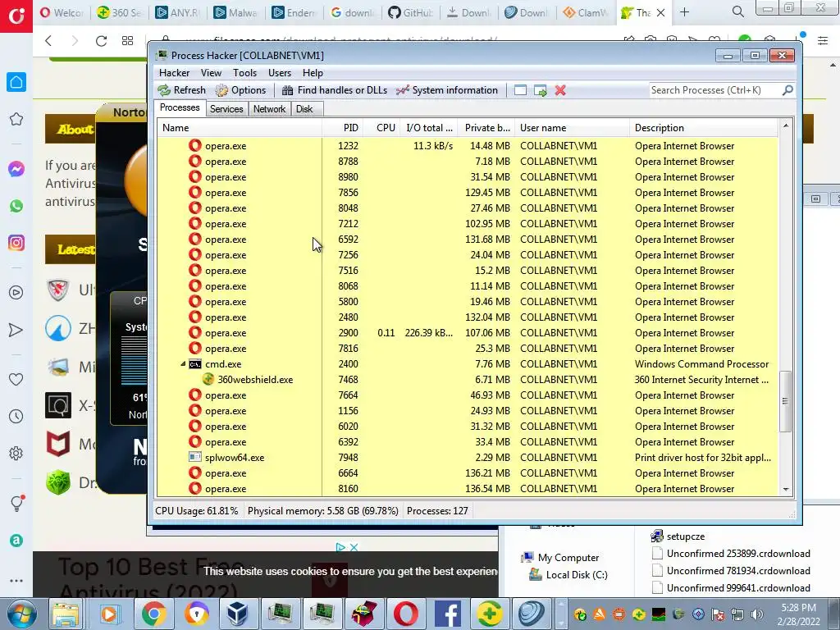Click the find window and thread icon
840x630 pixels.
pyautogui.click(x=541, y=90)
